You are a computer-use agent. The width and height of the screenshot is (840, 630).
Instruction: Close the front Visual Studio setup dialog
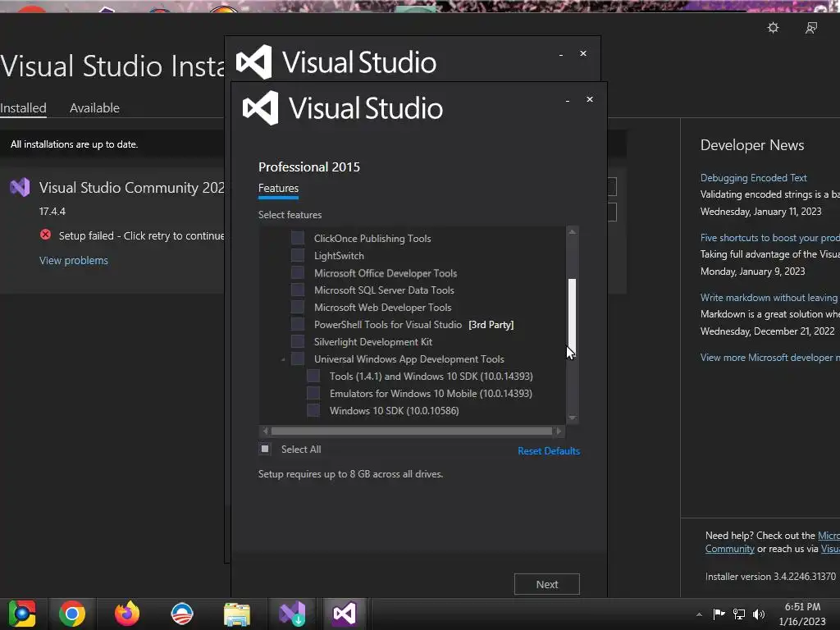pos(589,99)
